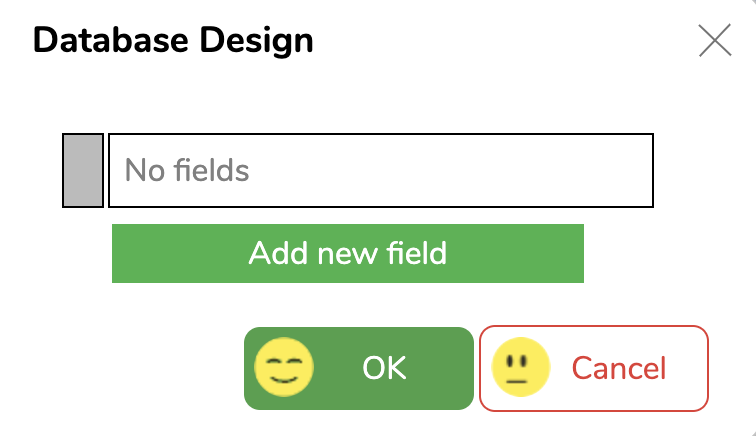Close the Database Design dialog with X
Viewport: 756px width, 436px height.
(715, 40)
